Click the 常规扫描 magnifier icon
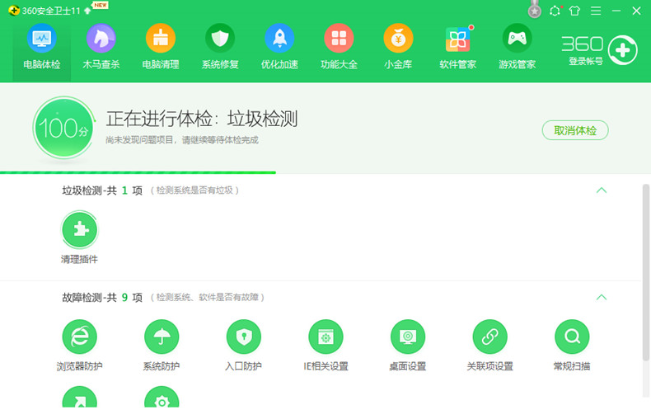 click(571, 337)
